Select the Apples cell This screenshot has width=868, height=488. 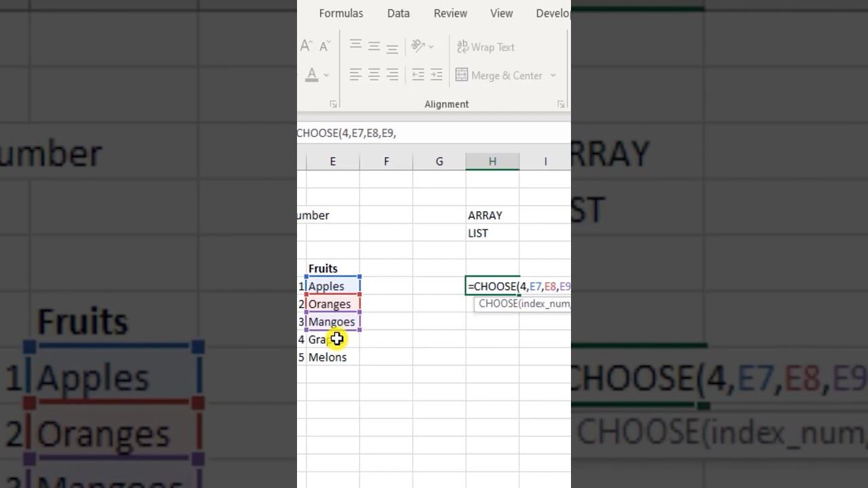pos(333,286)
